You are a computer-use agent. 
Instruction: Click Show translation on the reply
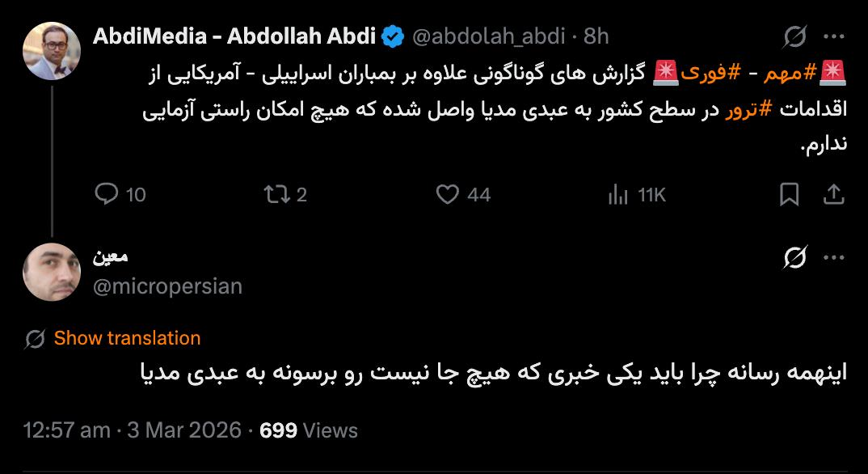127,338
